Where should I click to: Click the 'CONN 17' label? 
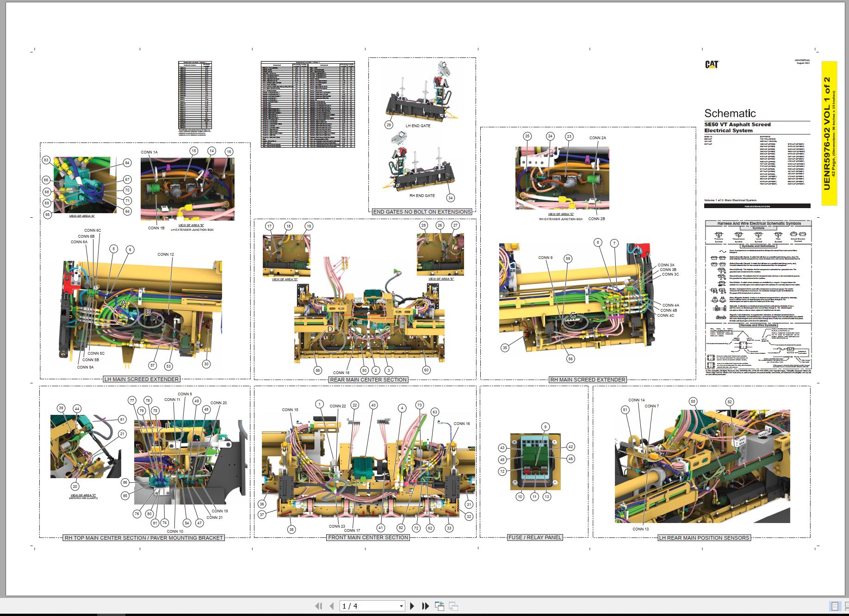pyautogui.click(x=352, y=530)
